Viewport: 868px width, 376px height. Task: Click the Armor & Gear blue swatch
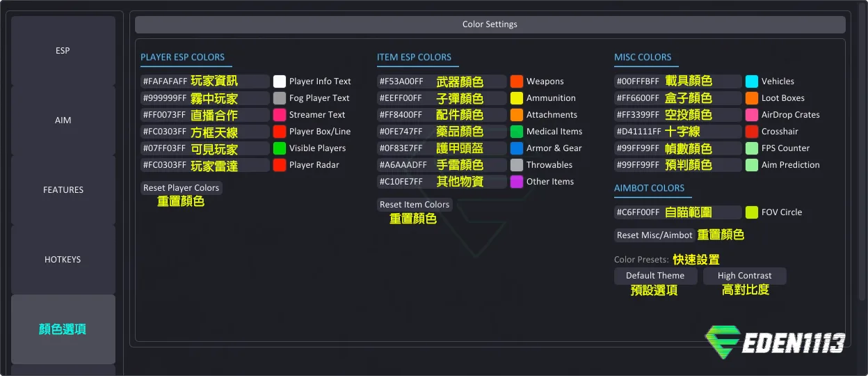pos(517,148)
